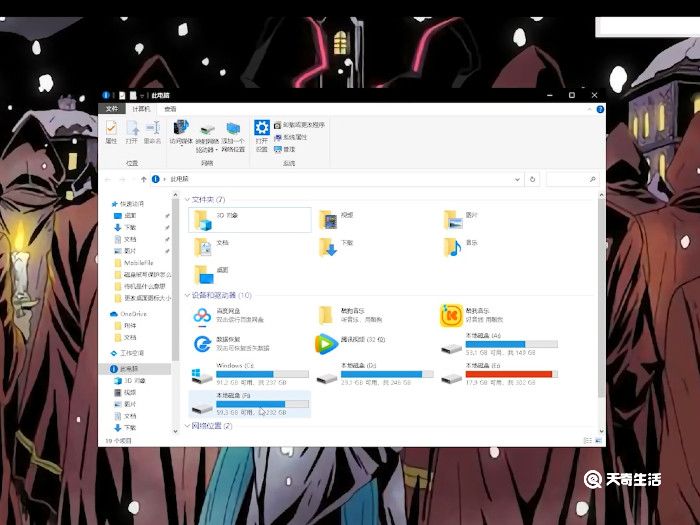Open the Windows (C:) drive
Viewport: 700px width, 525px height.
203,376
